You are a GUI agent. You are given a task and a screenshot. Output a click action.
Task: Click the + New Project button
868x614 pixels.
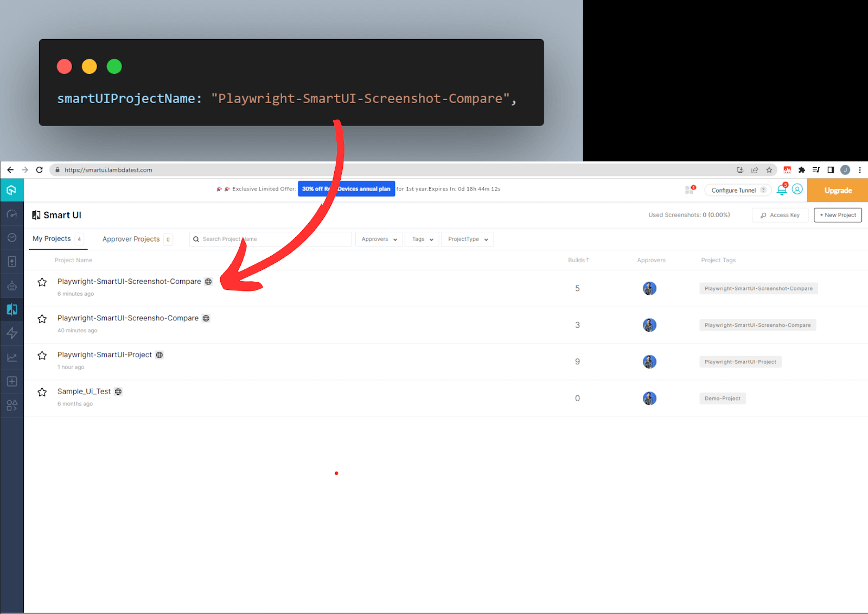tap(837, 215)
